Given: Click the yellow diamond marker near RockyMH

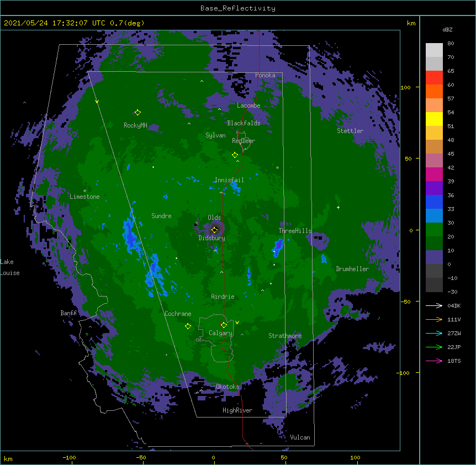Looking at the screenshot, I should click(137, 113).
